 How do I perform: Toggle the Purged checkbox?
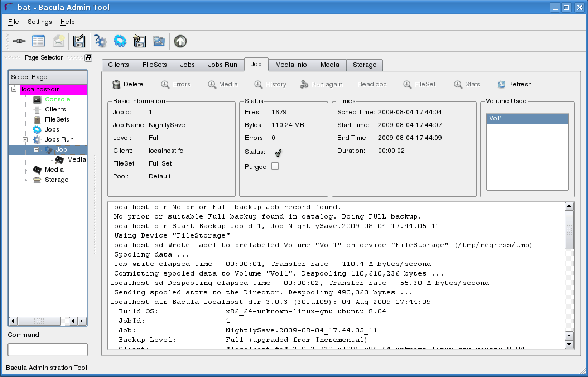tap(275, 166)
